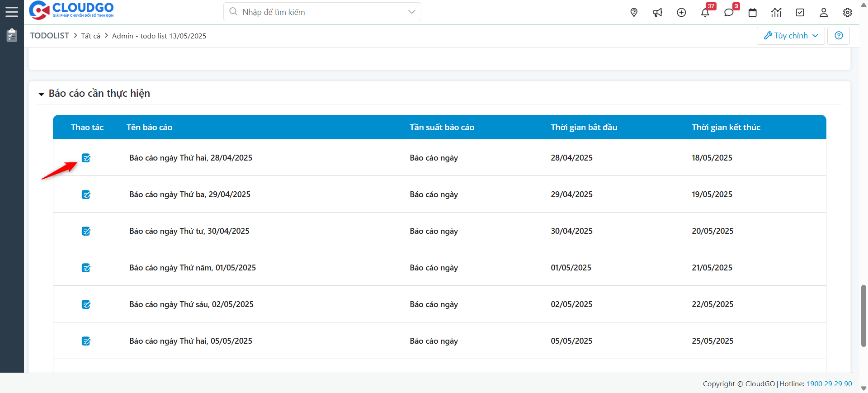This screenshot has height=393, width=868.
Task: Open the settings gear icon
Action: 848,13
